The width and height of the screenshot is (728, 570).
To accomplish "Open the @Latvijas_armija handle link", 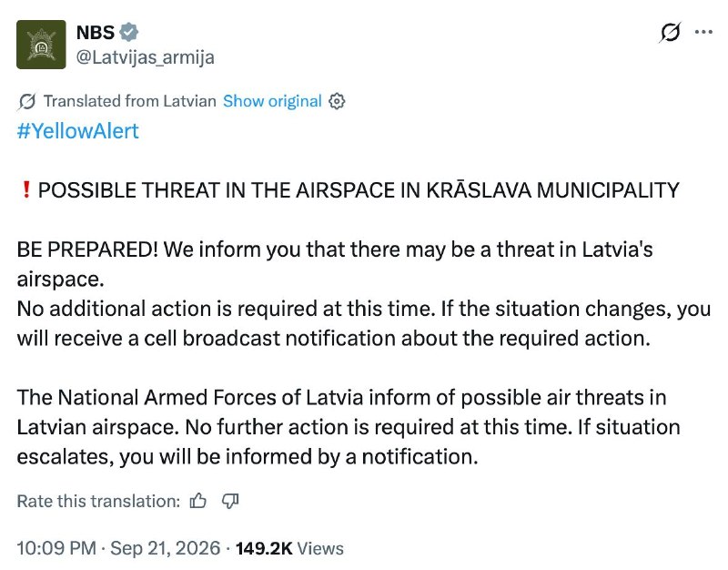I will pyautogui.click(x=145, y=57).
